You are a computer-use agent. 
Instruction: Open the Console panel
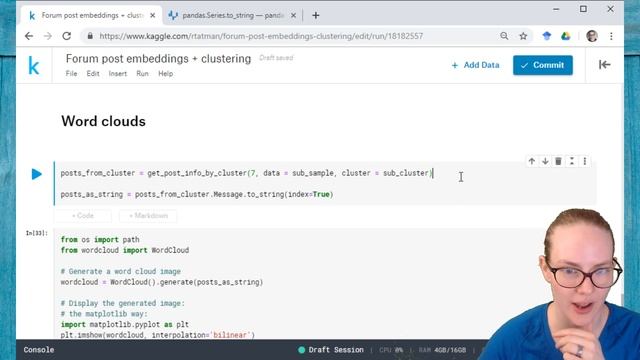pos(39,350)
